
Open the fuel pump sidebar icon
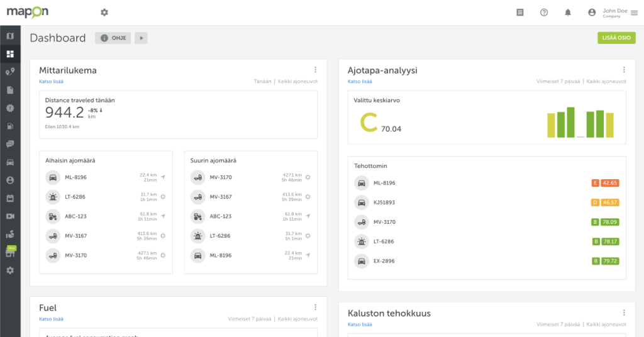[x=10, y=126]
